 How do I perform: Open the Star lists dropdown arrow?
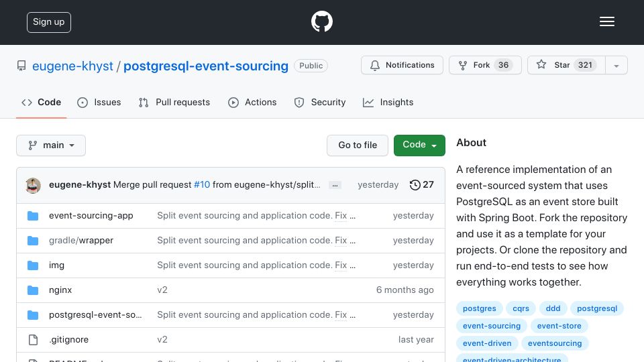tap(616, 65)
